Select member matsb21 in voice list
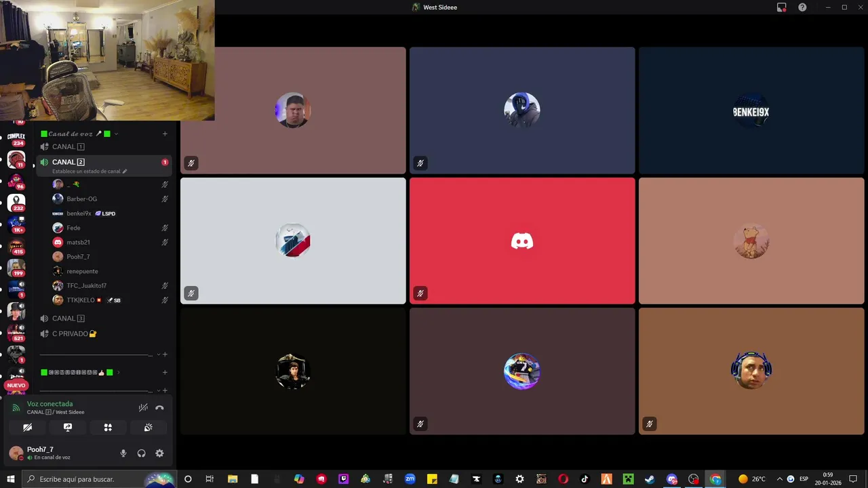 tap(111, 242)
